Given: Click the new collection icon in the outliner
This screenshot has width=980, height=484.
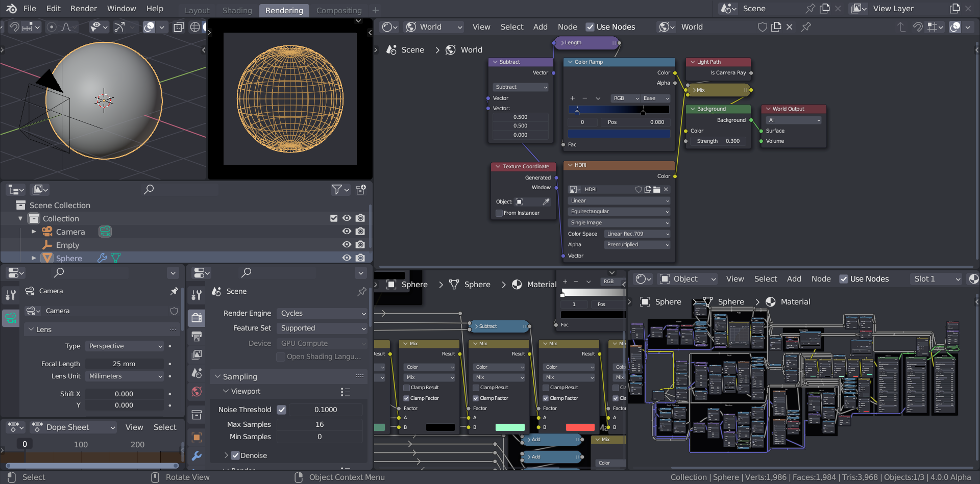Looking at the screenshot, I should click(x=360, y=190).
